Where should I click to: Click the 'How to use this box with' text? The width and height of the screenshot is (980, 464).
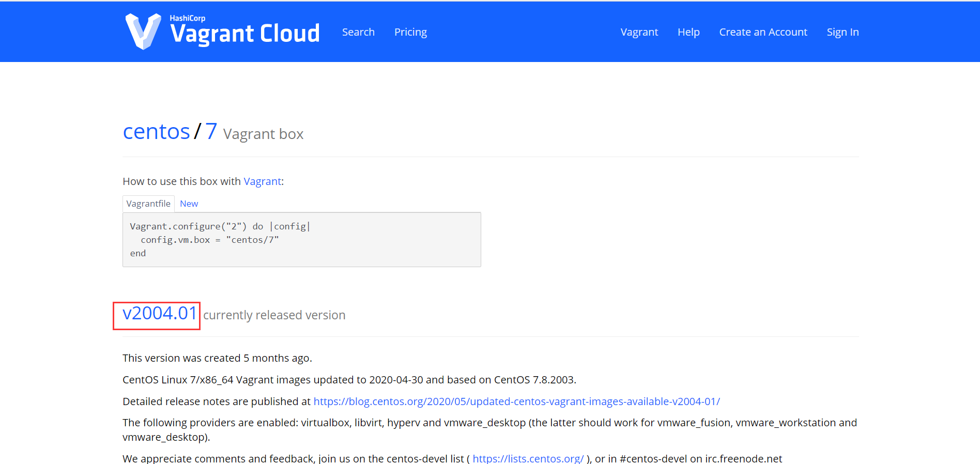tap(181, 181)
